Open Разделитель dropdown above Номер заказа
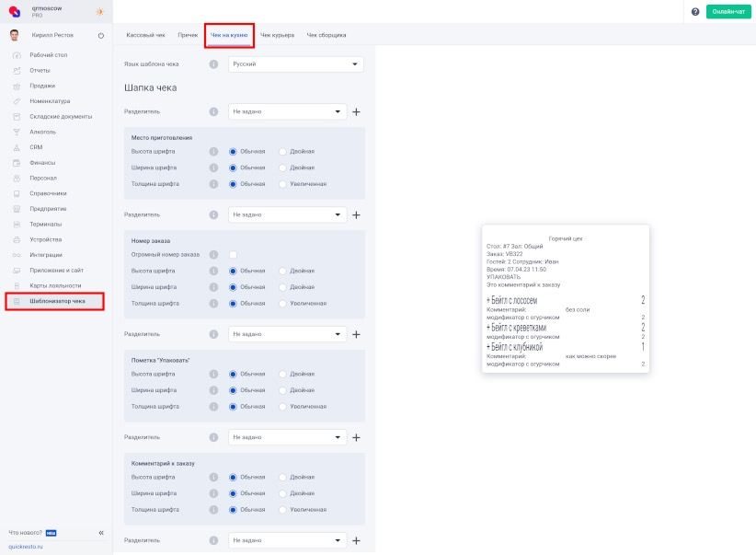 (287, 214)
